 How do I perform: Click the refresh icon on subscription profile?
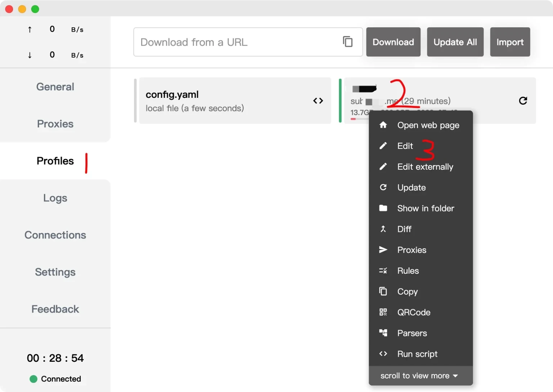pyautogui.click(x=523, y=101)
